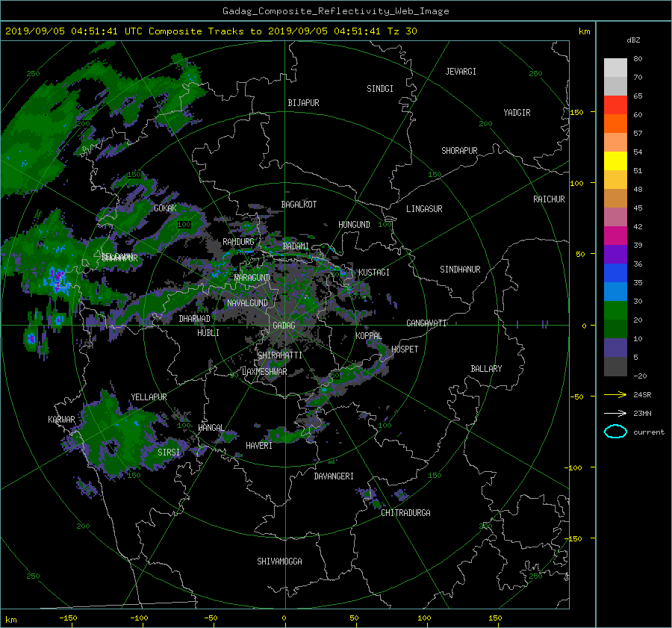
Task: Click the blue 35 dBZ legend swatch
Action: pos(615,273)
